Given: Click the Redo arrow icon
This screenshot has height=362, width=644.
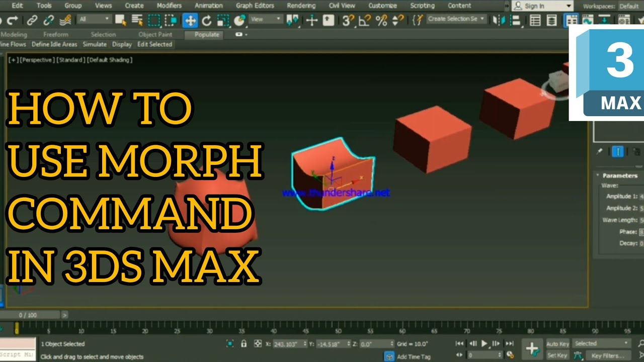Looking at the screenshot, I should (13, 21).
